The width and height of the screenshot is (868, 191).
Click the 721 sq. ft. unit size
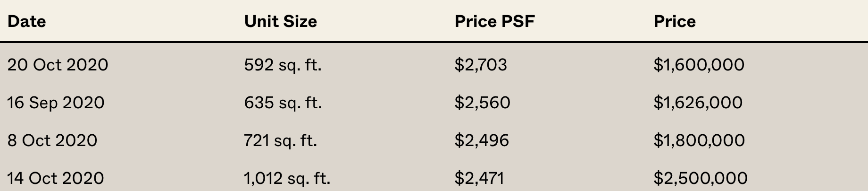[280, 140]
